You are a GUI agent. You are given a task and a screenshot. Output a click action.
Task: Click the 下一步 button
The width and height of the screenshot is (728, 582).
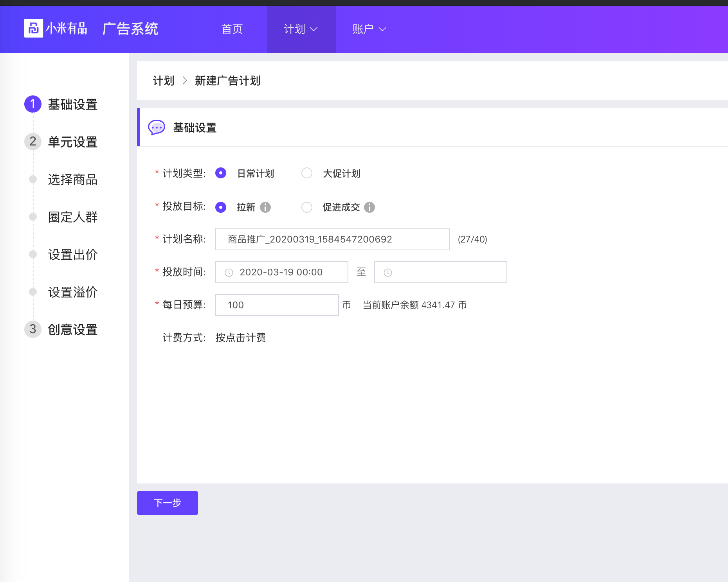tap(168, 503)
